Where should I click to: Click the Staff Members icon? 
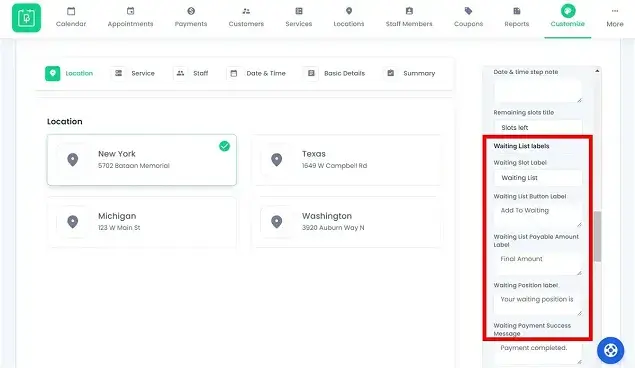pos(409,11)
